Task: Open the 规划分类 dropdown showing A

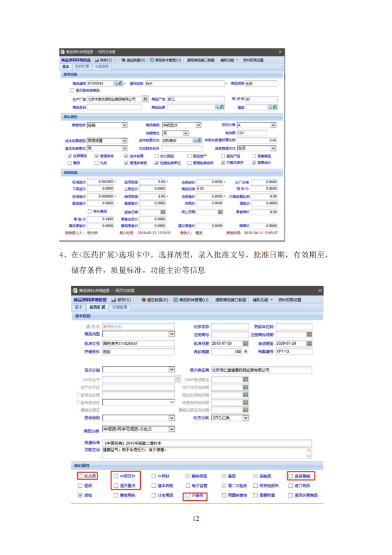Action: pos(273,125)
